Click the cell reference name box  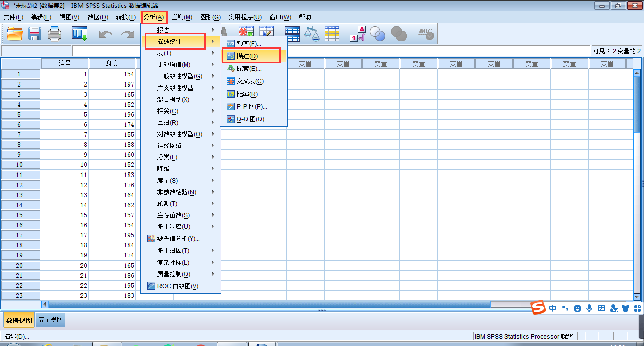[36, 51]
